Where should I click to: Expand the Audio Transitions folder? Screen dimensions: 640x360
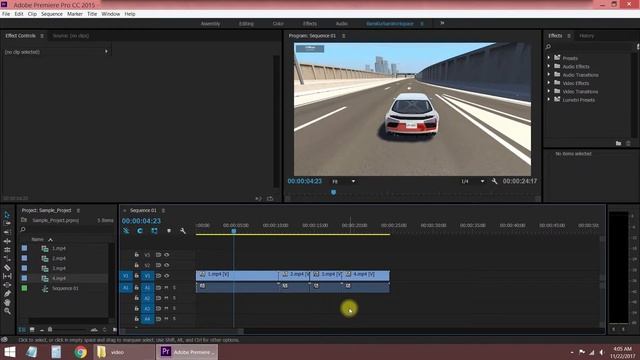point(549,75)
